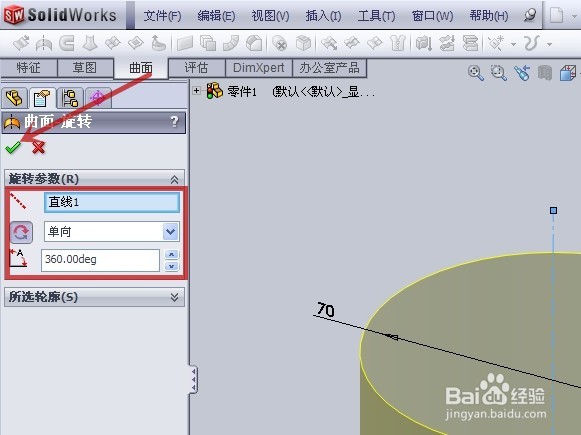Open the 窗口(W) menu
Image resolution: width=581 pixels, height=435 pixels.
(432, 16)
